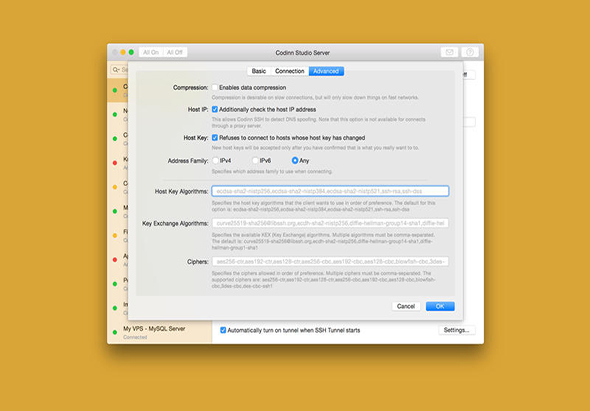Click the Host Key: label

pyautogui.click(x=196, y=138)
